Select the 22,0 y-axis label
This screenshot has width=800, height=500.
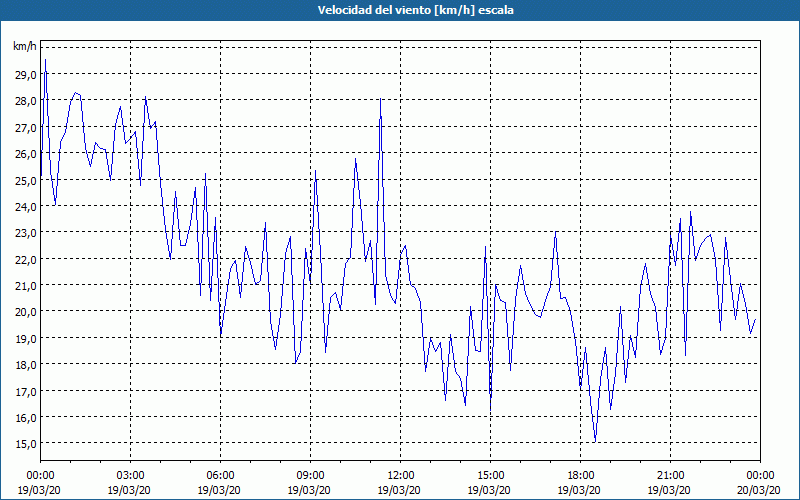(26, 259)
